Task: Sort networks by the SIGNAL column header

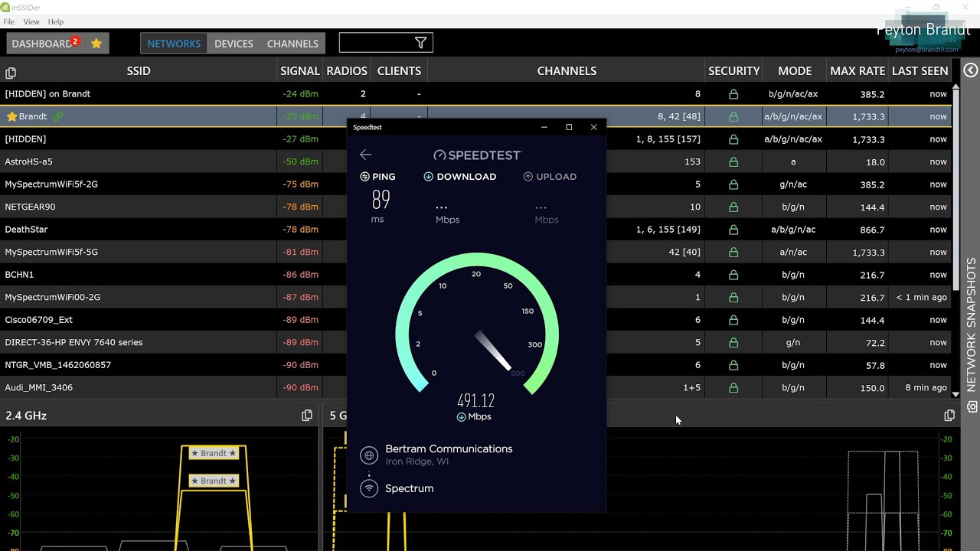Action: (x=300, y=70)
